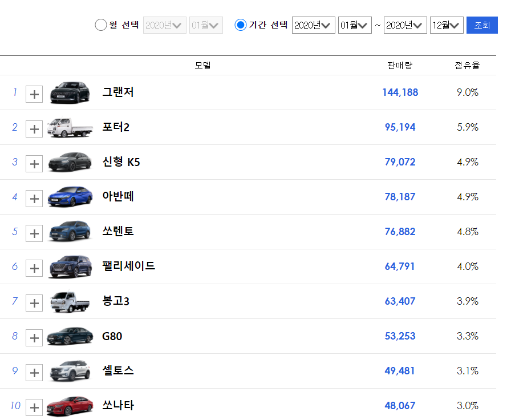The height and width of the screenshot is (420, 511).
Task: Expand the G80 row plus icon
Action: (x=34, y=338)
